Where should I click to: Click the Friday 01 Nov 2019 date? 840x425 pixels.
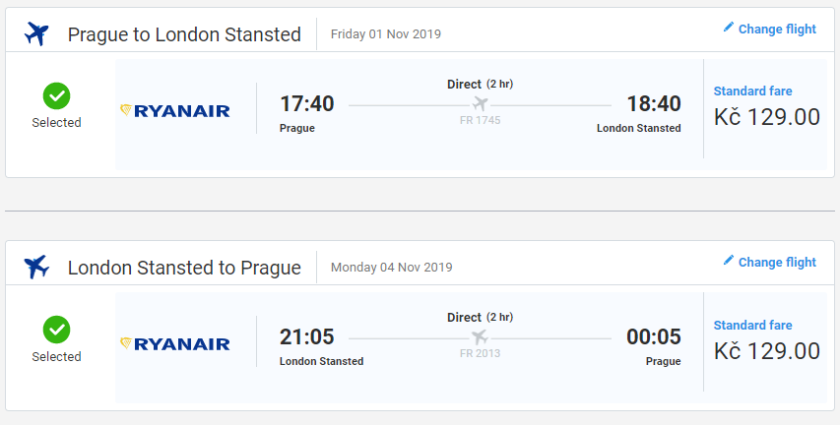coord(385,34)
